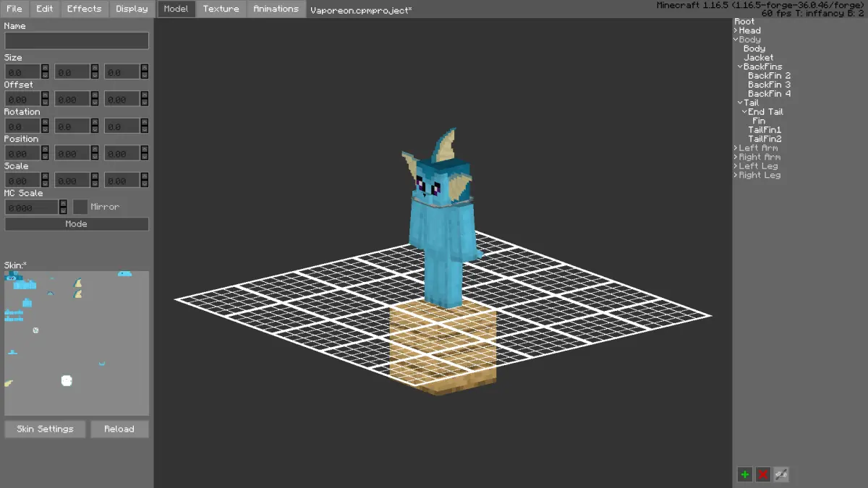The image size is (868, 488).
Task: Open the Edit menu
Action: (x=45, y=9)
